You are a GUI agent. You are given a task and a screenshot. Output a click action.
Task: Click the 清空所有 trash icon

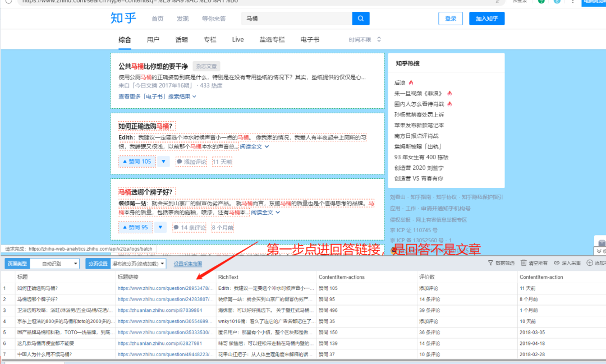tap(524, 262)
